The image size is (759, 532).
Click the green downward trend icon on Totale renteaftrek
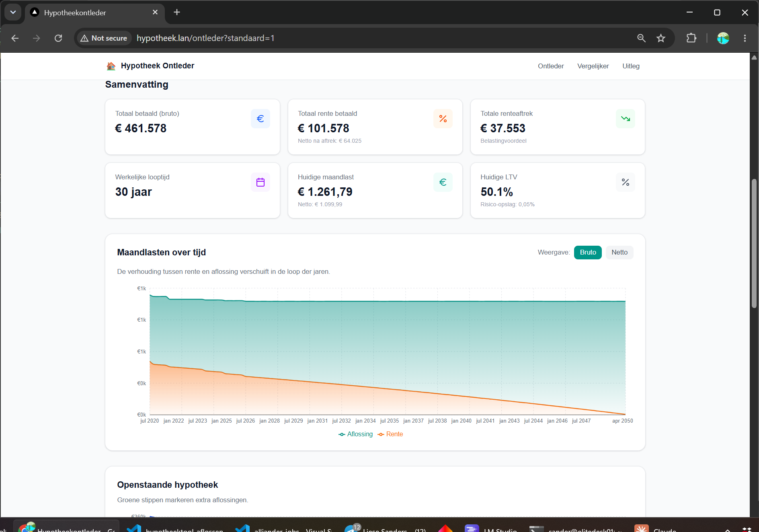tap(626, 119)
